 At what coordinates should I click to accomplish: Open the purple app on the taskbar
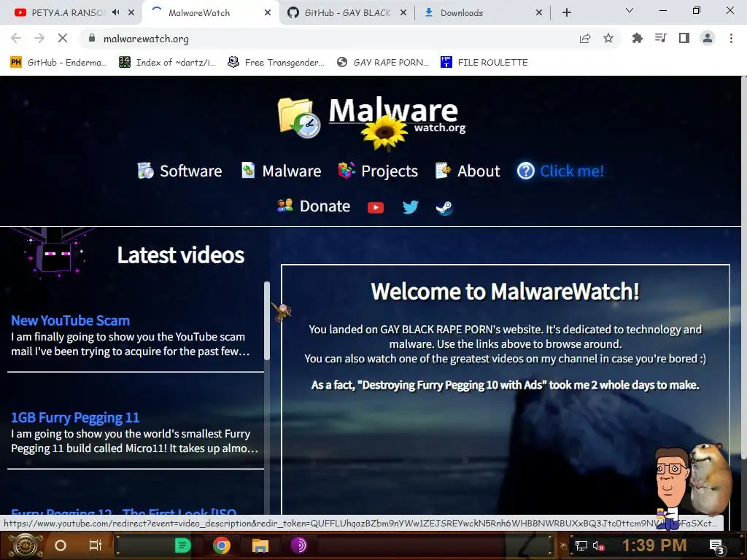(298, 545)
